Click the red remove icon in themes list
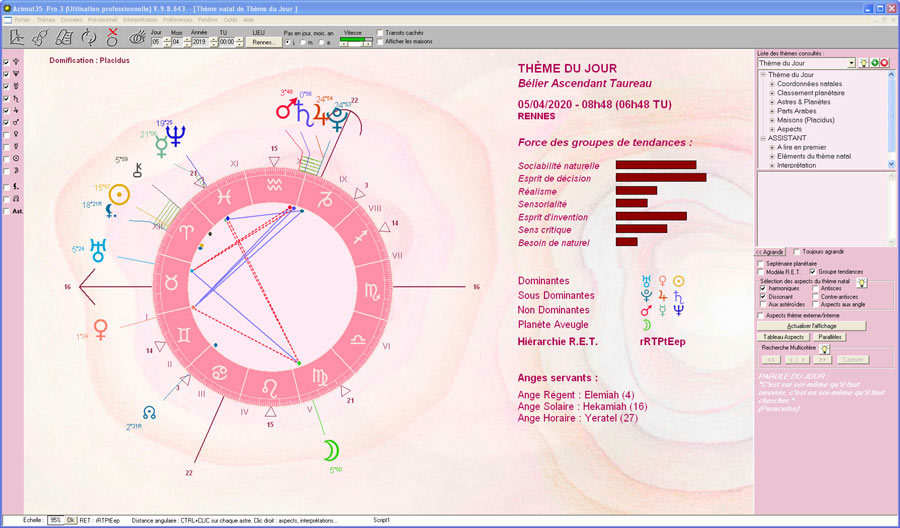900x528 pixels. [x=885, y=63]
